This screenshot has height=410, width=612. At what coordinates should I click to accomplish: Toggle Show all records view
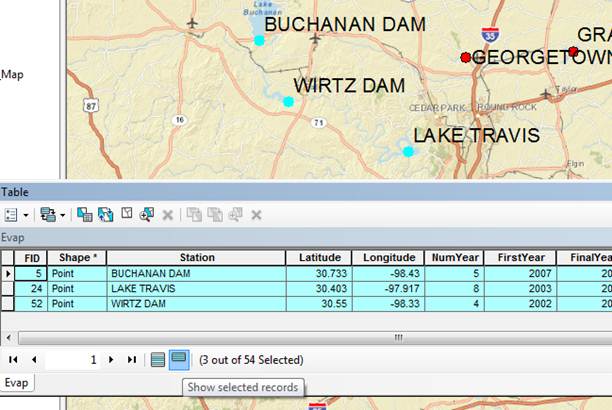point(158,359)
